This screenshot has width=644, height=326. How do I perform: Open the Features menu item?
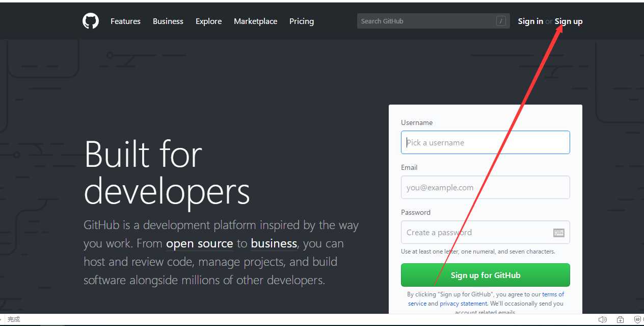[x=125, y=21]
